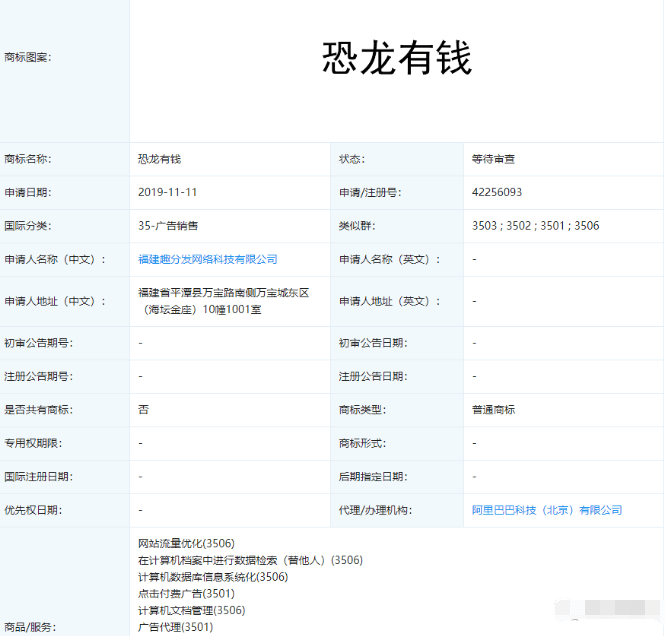Click the similar group codes 3503 ; 3502 ; 3501 ; 3506

click(x=535, y=226)
